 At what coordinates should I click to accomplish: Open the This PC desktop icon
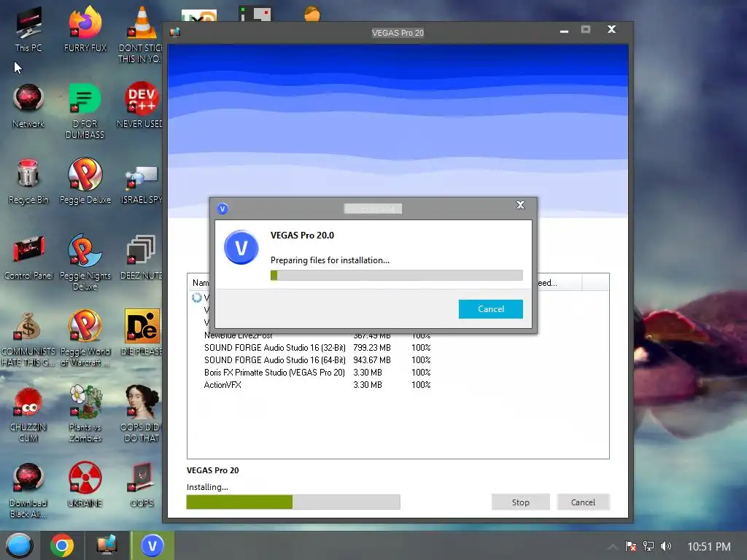coord(28,29)
